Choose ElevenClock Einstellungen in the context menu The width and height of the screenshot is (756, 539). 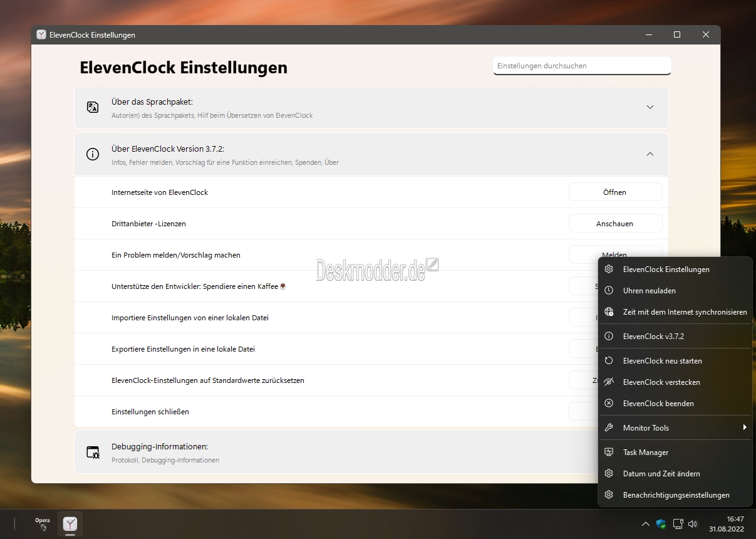(675, 269)
